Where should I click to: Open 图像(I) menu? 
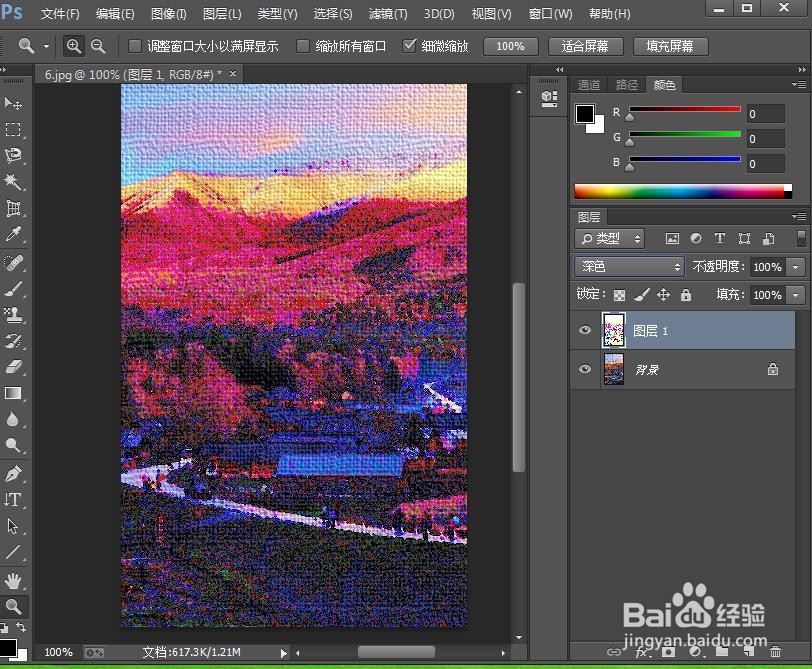168,14
